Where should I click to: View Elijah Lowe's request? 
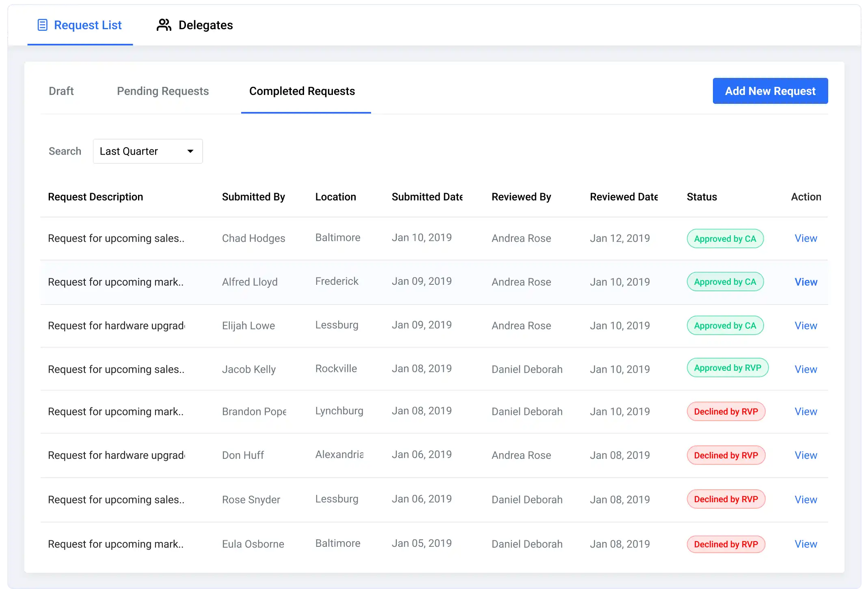click(x=806, y=326)
